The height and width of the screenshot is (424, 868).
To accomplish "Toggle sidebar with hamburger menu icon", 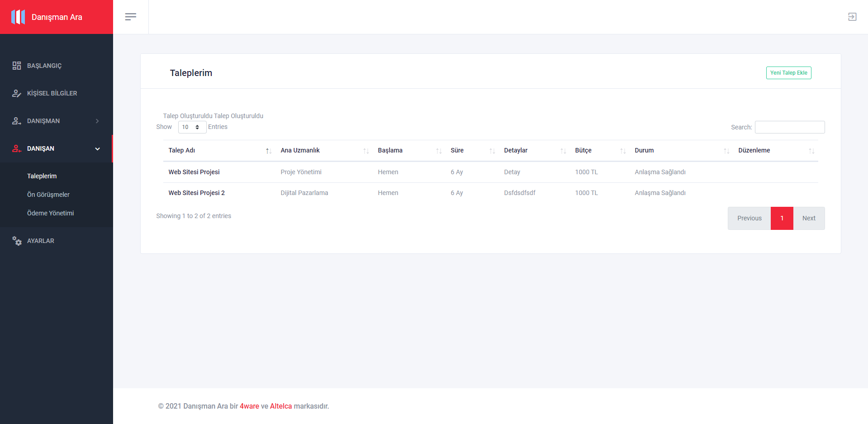I will (x=131, y=17).
